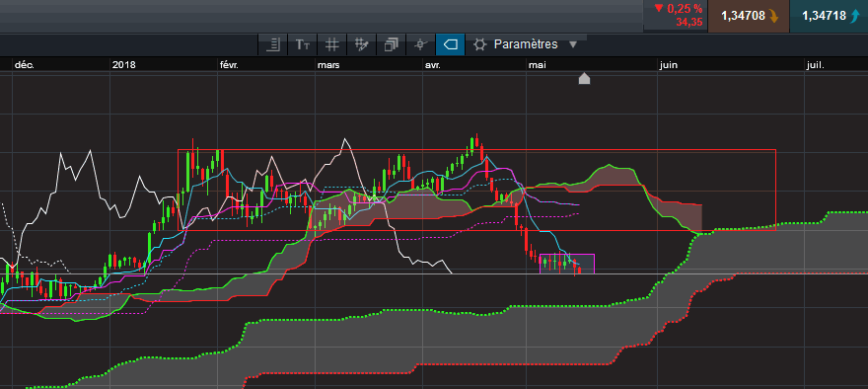This screenshot has height=389, width=868.
Task: Toggle the crosshair cursor icon
Action: [x=421, y=44]
